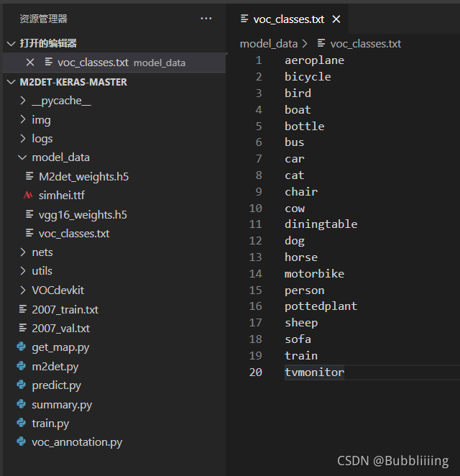Collapse the M2DET-KERAS-MASTER section

(x=11, y=82)
